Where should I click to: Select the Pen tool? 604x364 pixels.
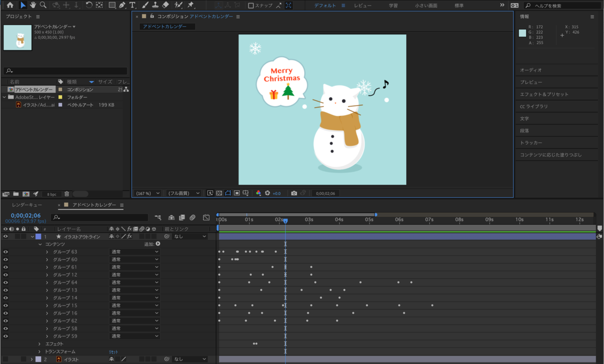pos(122,5)
